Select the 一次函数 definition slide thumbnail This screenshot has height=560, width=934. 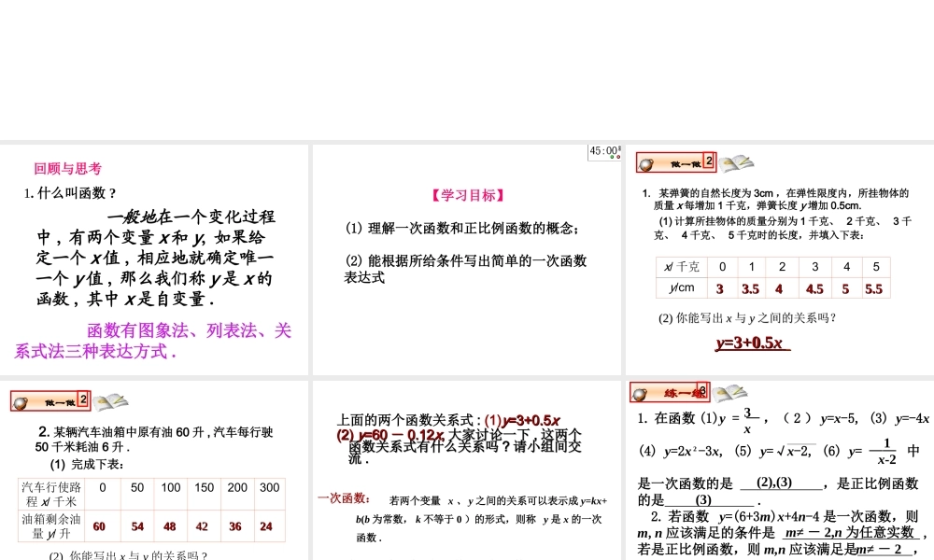click(466, 470)
